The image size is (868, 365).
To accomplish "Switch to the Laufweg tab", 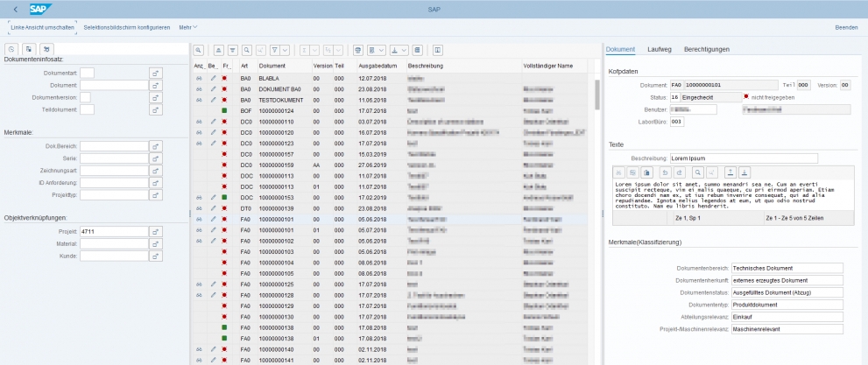I will coord(659,49).
